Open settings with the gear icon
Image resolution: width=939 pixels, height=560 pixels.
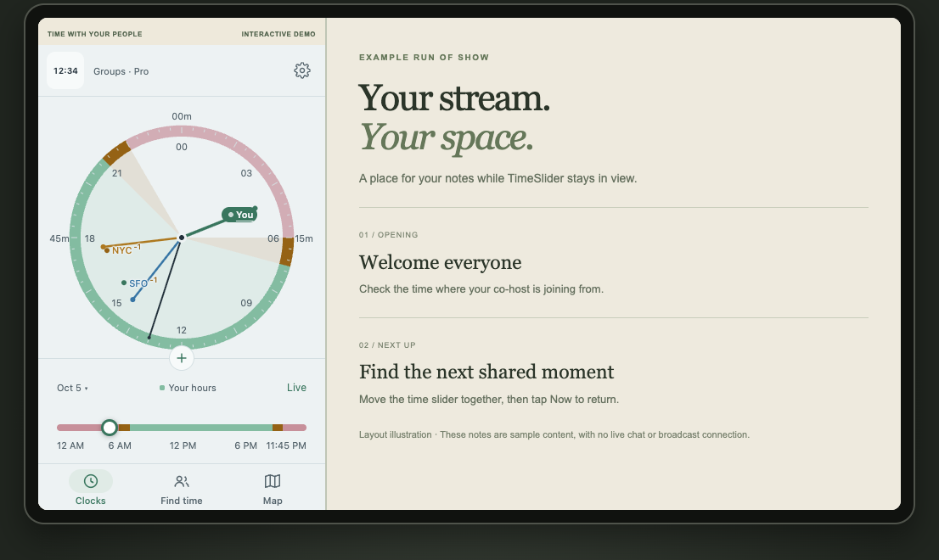(302, 70)
